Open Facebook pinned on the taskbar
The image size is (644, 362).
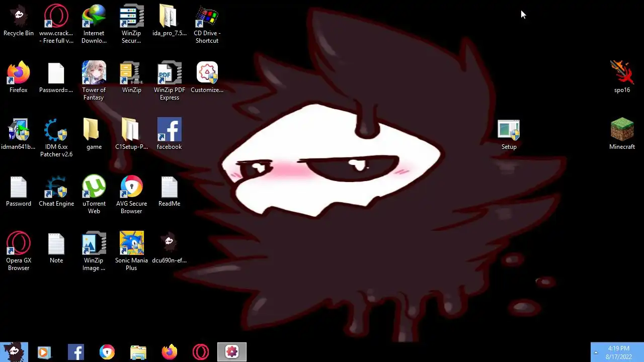tap(76, 352)
